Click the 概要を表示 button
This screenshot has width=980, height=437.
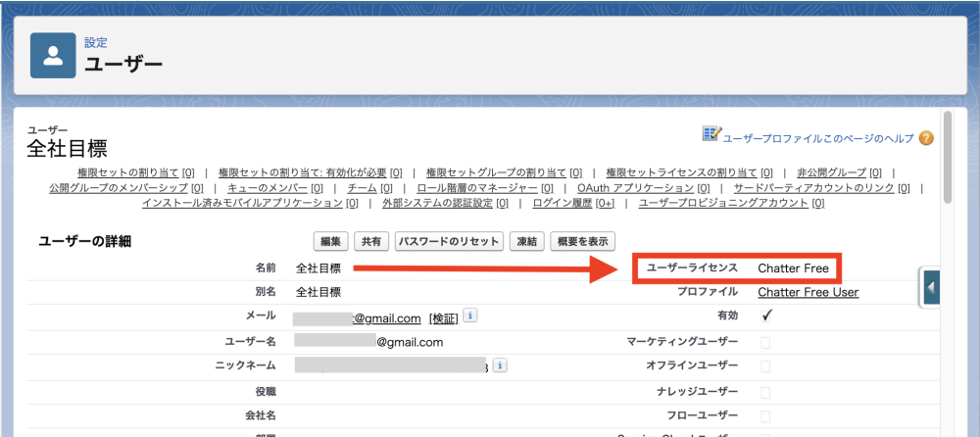pos(582,241)
